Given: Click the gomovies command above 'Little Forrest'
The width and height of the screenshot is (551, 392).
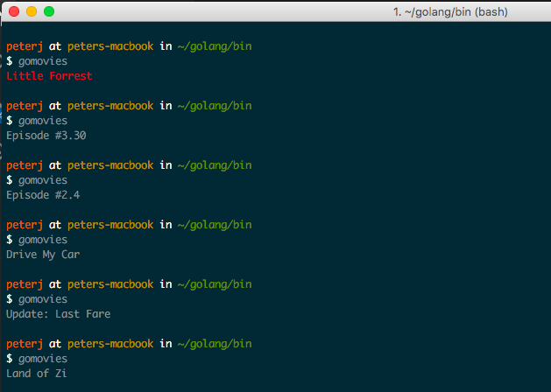Looking at the screenshot, I should pos(43,61).
